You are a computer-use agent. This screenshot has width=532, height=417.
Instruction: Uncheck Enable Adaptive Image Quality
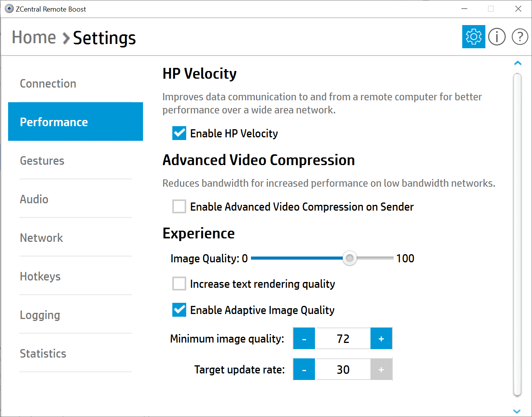click(179, 310)
